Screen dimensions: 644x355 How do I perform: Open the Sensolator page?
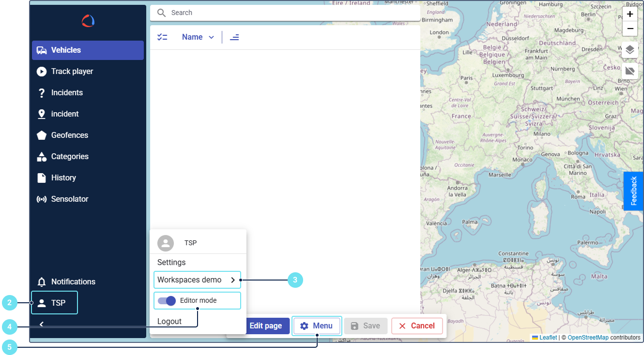[88, 199]
